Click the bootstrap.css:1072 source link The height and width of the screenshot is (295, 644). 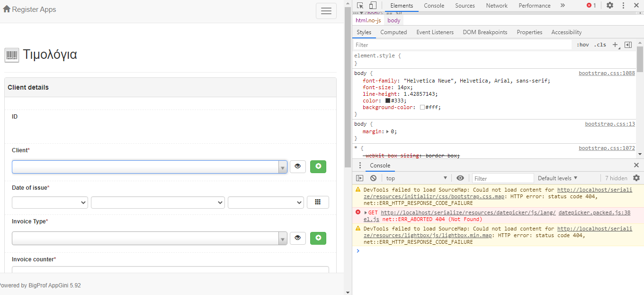click(607, 148)
